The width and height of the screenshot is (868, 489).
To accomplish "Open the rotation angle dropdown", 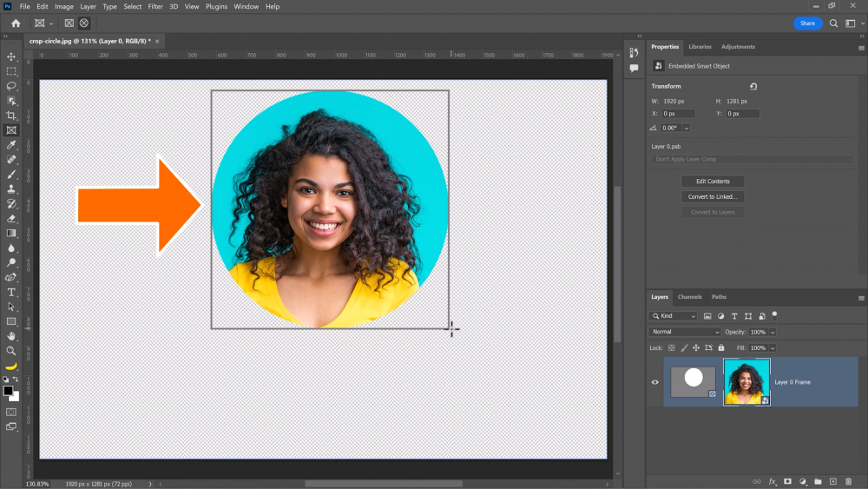I will 687,129.
